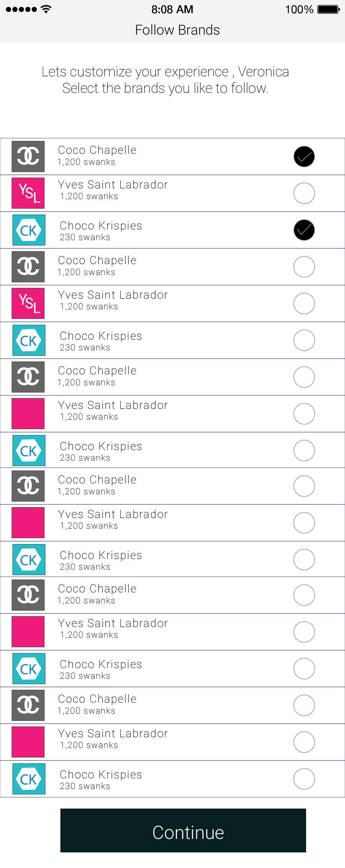345x868 pixels.
Task: Tap the second Choco Krispies CK logo
Action: pos(29,340)
